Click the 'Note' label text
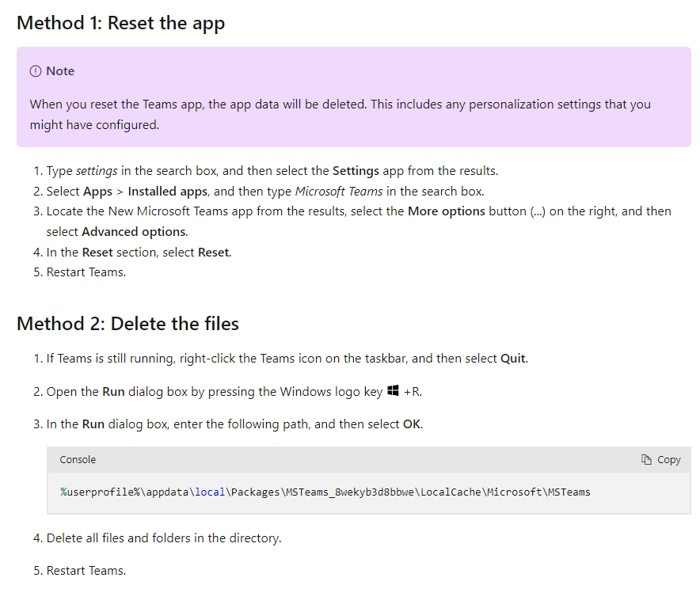Screen dimensions: 700x589 point(60,71)
